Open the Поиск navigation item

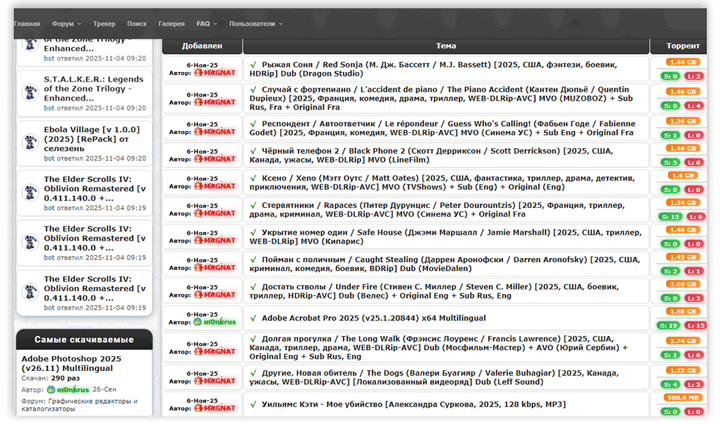click(x=137, y=24)
